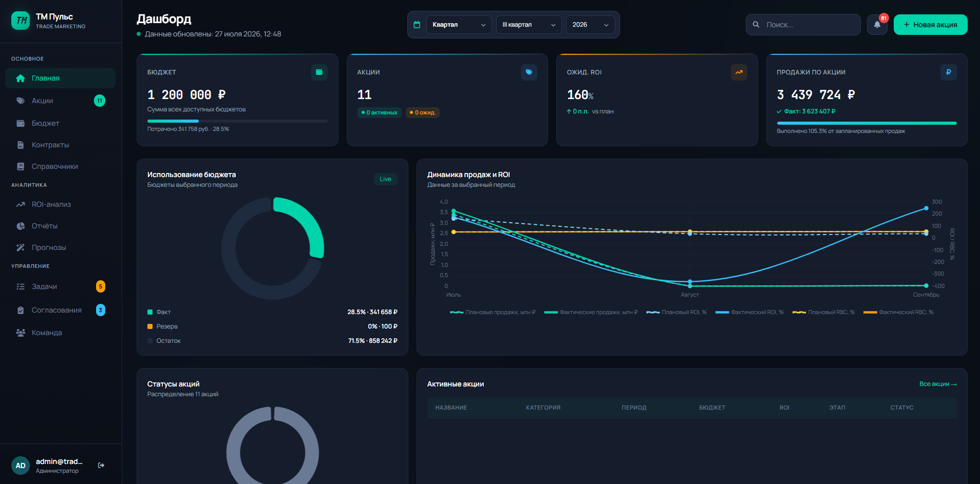Click the Новая акция button

pos(930,25)
